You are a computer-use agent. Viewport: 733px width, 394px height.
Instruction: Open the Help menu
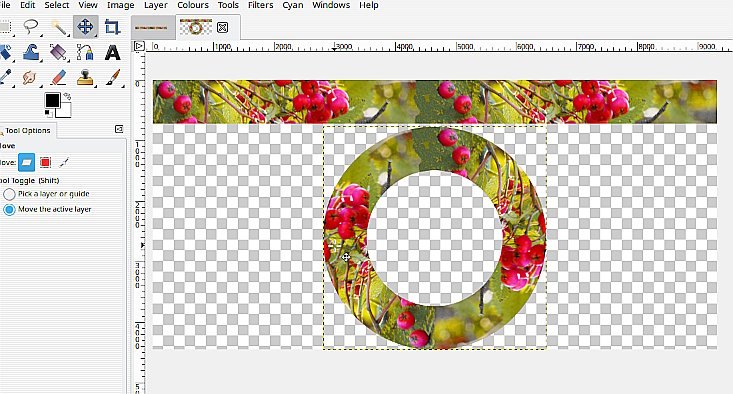[368, 5]
